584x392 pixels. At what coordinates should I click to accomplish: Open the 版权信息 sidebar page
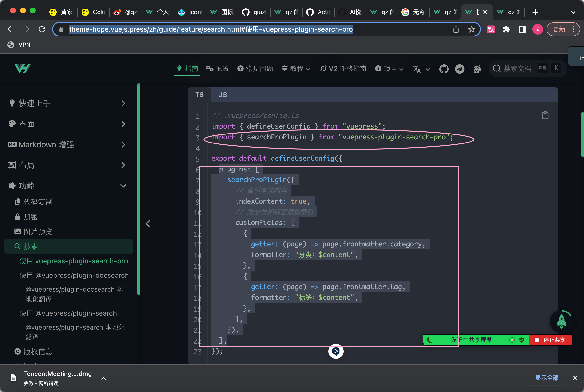coord(34,351)
